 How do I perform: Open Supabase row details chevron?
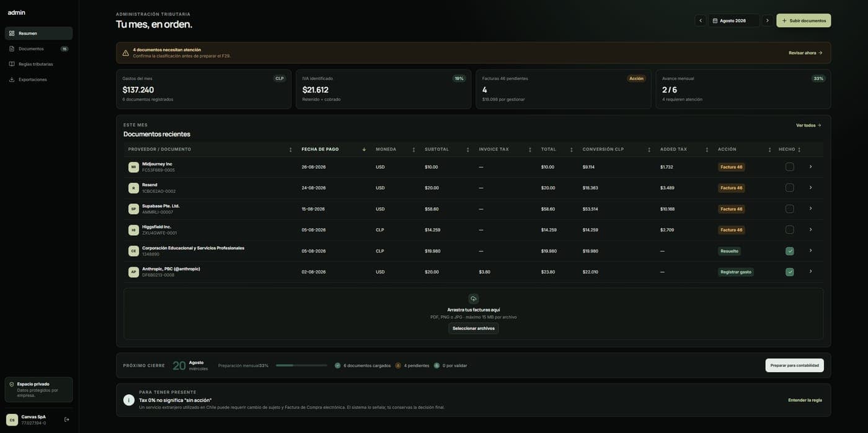(810, 209)
